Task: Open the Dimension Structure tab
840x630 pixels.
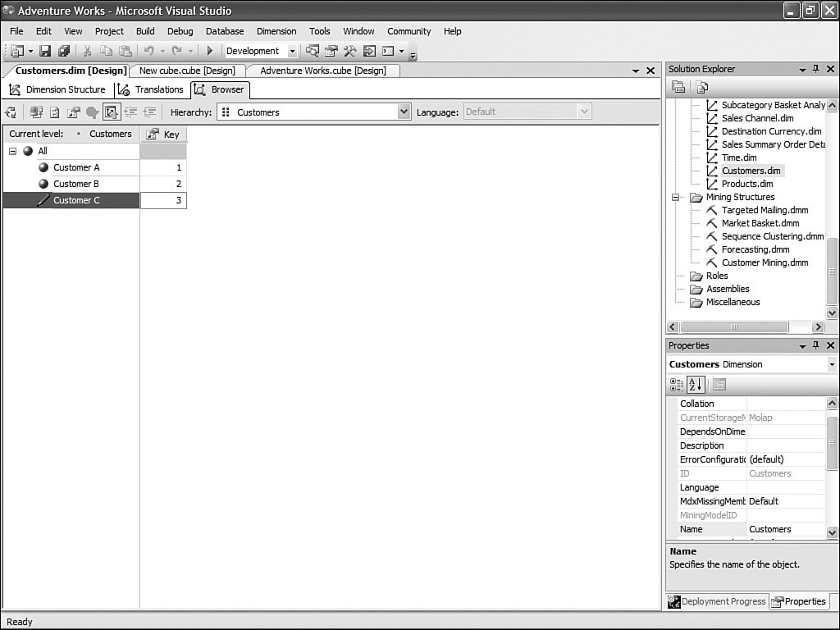Action: point(58,89)
